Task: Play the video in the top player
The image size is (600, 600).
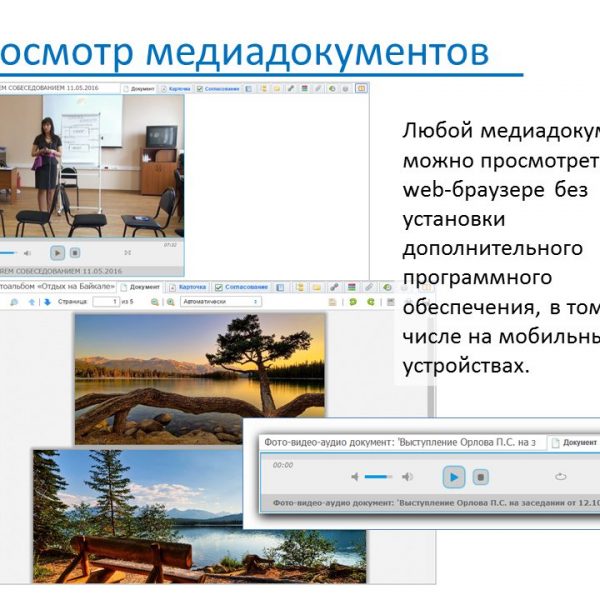Action: click(x=58, y=253)
